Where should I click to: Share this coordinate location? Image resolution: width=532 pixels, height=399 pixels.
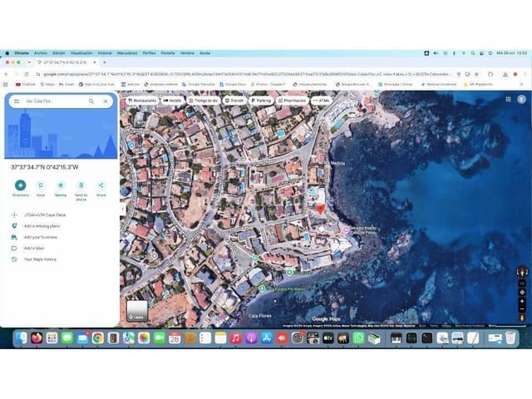[101, 189]
